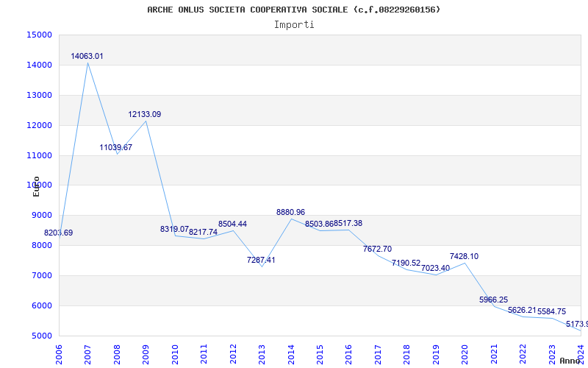Click the 8217.74 data label

(x=204, y=232)
